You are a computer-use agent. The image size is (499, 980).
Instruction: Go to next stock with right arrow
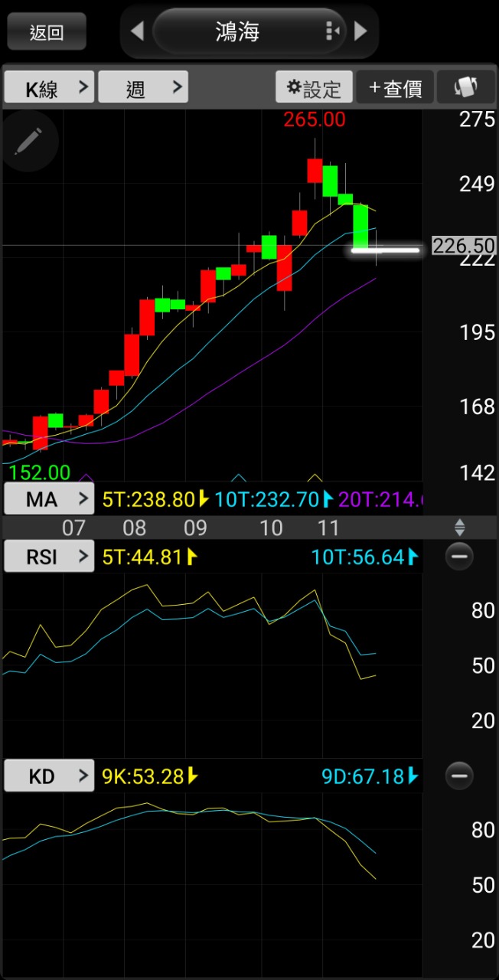tap(361, 31)
